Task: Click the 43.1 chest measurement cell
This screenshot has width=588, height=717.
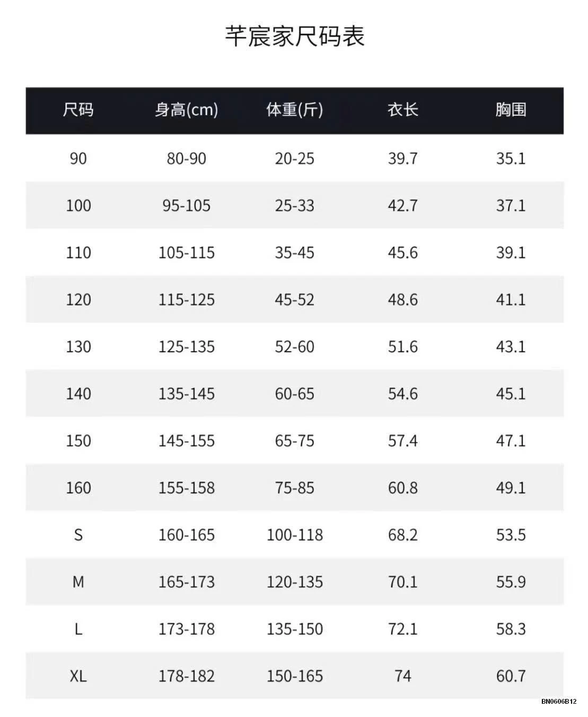Action: 511,347
